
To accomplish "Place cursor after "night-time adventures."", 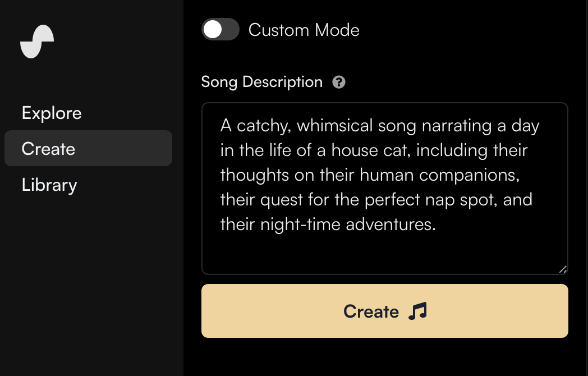I will [x=437, y=224].
